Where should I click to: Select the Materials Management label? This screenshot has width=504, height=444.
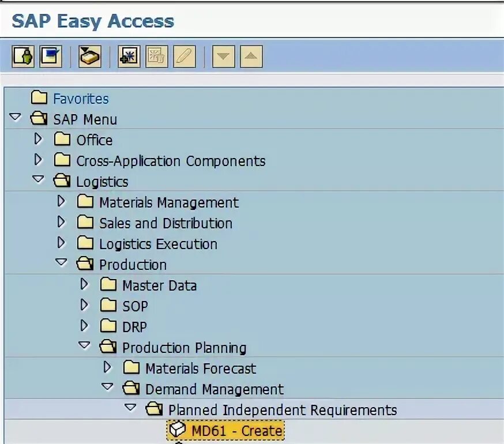point(169,202)
